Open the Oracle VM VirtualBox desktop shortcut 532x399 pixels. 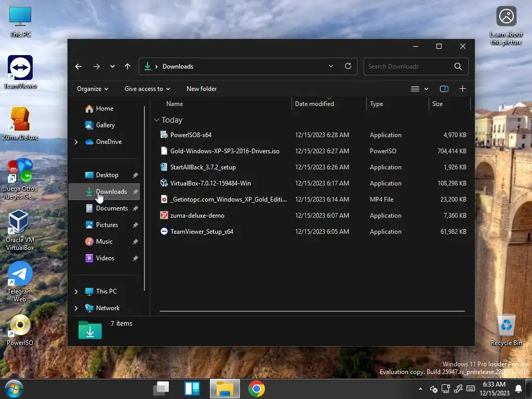click(20, 230)
